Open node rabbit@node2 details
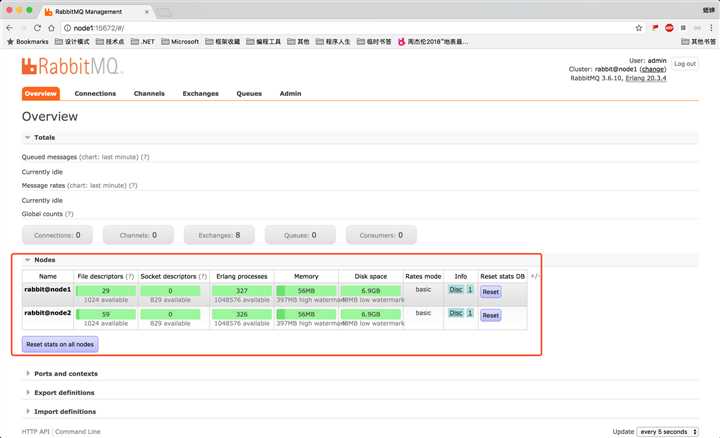Viewport: 720px width, 438px height. point(48,313)
